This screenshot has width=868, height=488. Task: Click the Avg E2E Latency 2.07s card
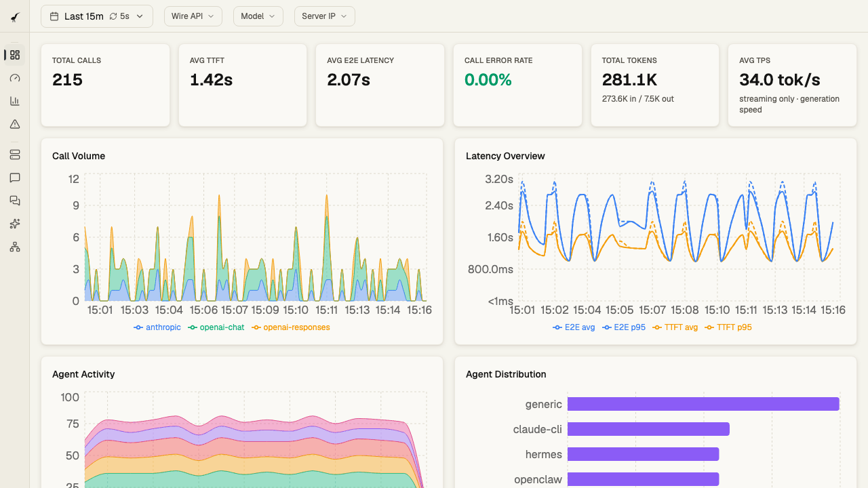[x=380, y=85]
